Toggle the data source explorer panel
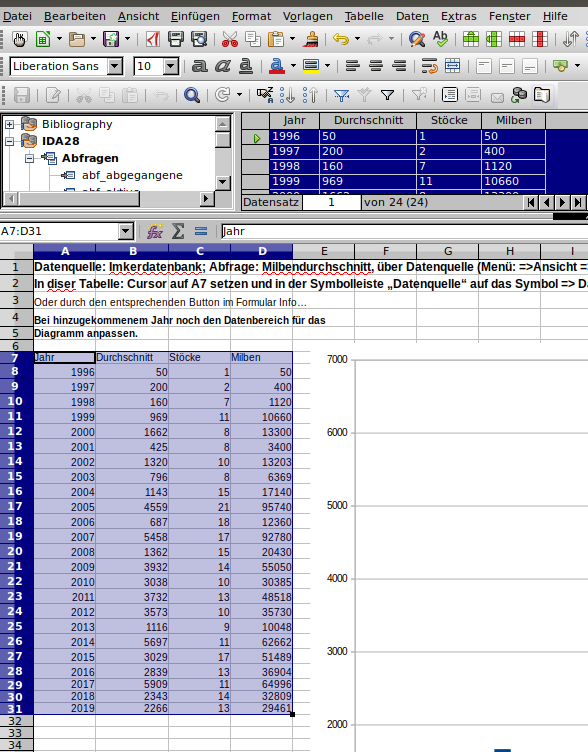This screenshot has height=752, width=588. coord(542,95)
